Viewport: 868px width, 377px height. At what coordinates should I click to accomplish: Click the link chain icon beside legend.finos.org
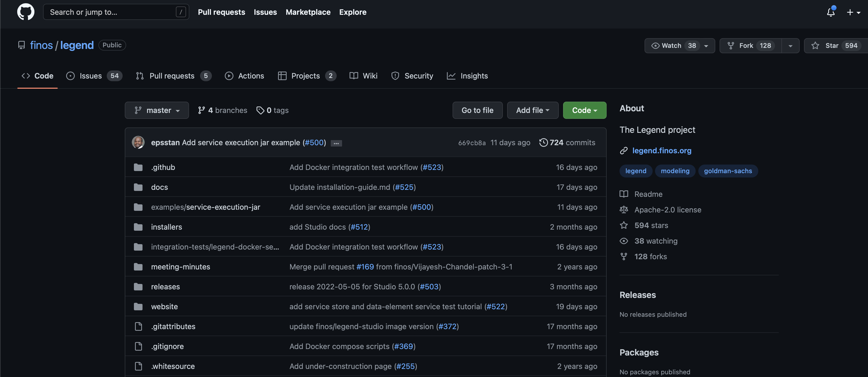(x=623, y=151)
